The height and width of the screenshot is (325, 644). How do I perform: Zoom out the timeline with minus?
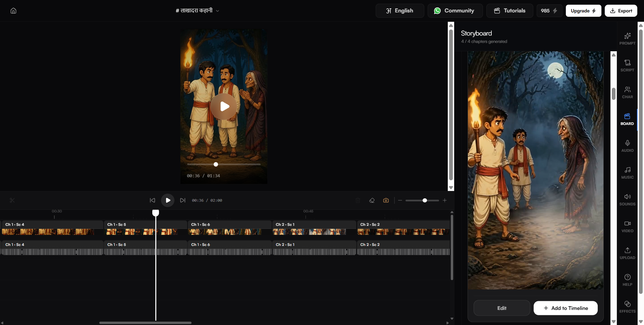400,200
